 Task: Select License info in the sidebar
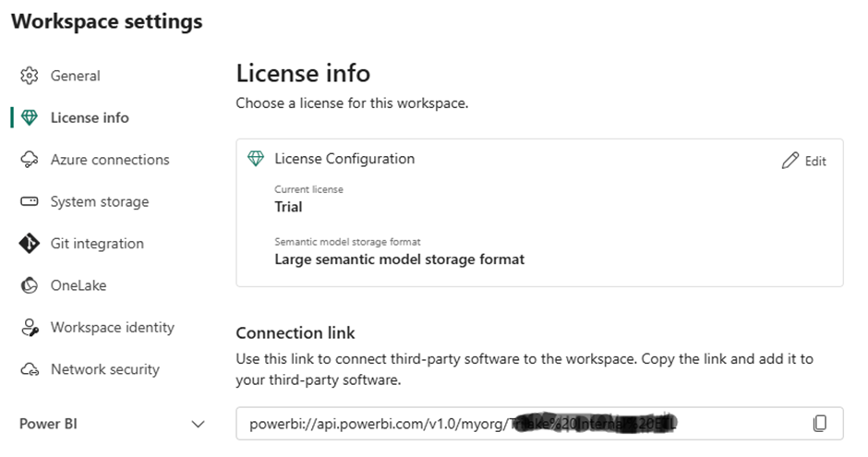click(90, 117)
